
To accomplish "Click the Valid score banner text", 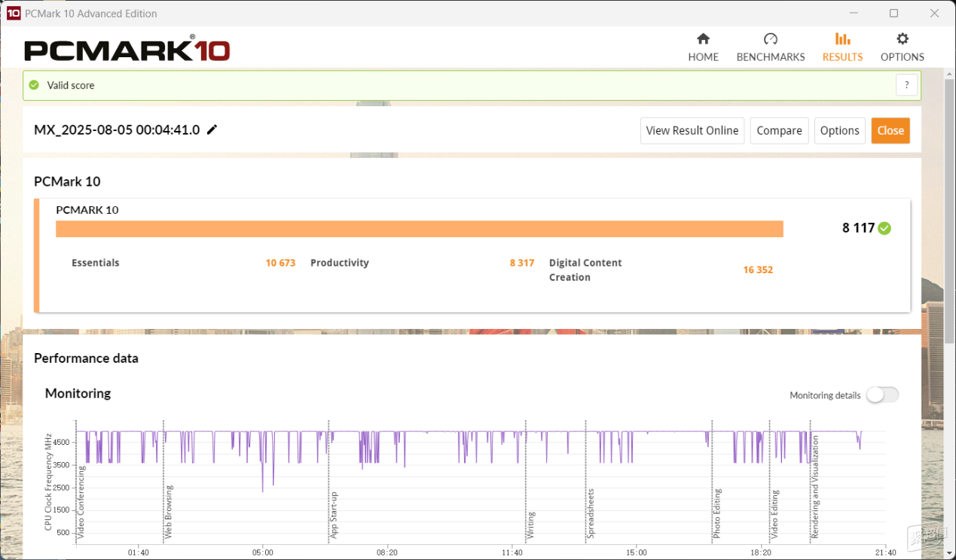I will [x=71, y=85].
